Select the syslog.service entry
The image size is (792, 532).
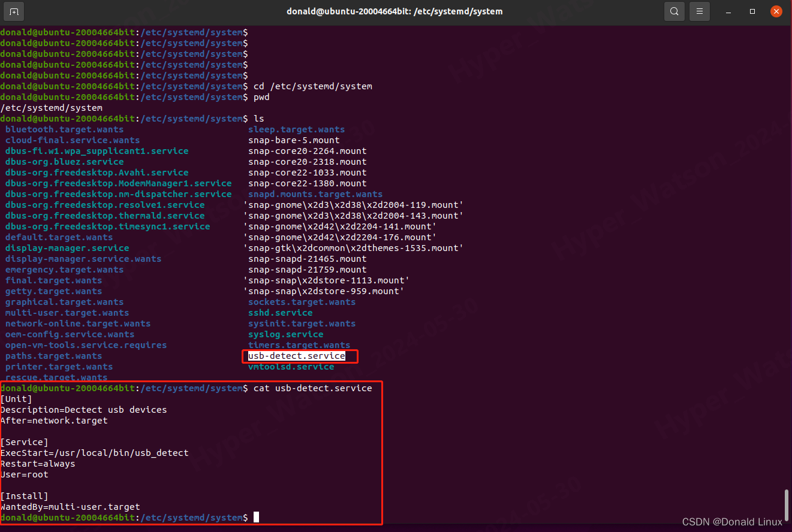point(285,334)
